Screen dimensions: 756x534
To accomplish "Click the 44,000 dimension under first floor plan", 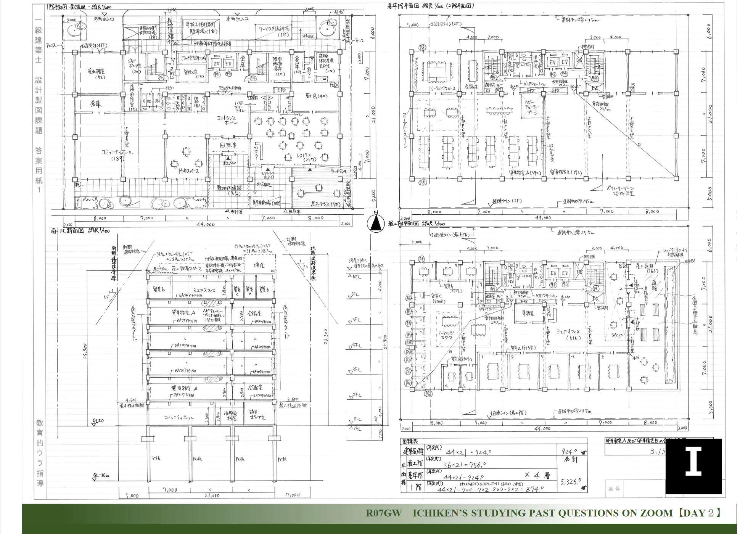I will 205,224.
